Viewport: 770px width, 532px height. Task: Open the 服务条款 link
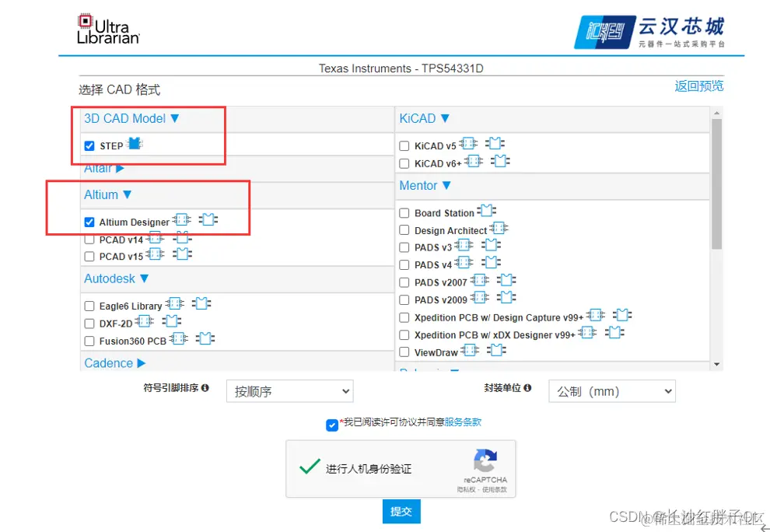(x=463, y=422)
